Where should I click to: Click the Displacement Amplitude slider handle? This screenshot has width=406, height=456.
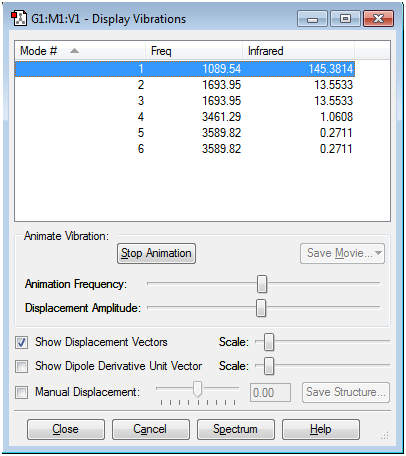(x=261, y=308)
